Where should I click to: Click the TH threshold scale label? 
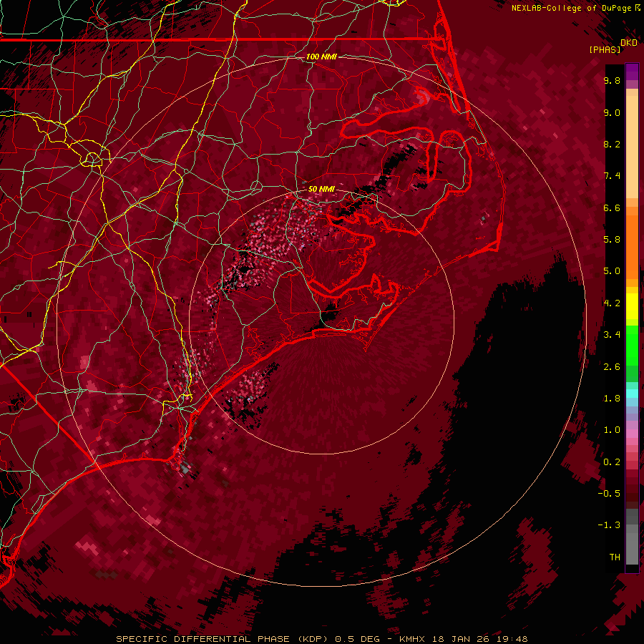click(615, 557)
